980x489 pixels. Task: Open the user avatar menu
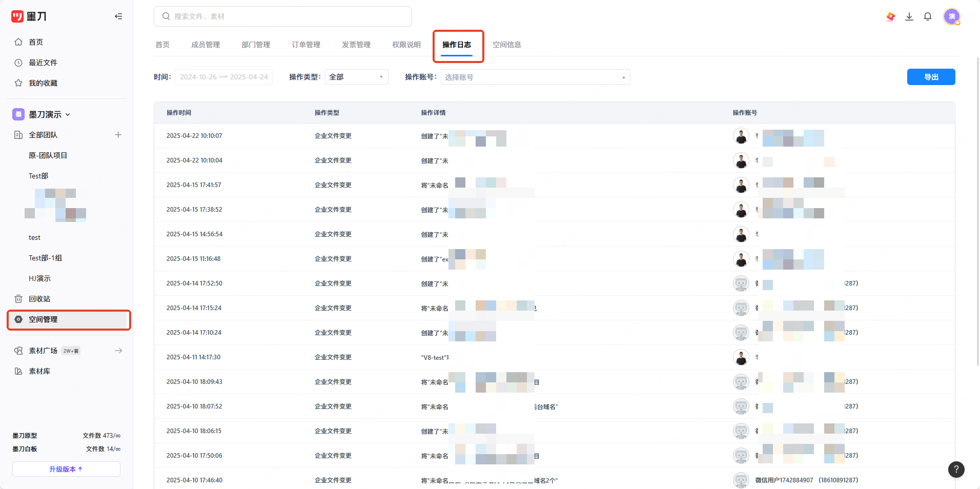click(x=952, y=16)
